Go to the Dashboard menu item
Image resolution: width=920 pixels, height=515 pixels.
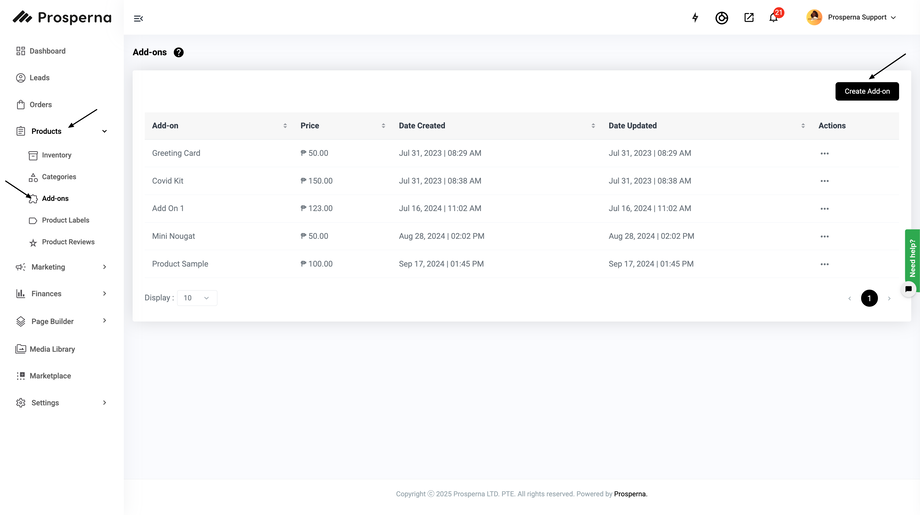(x=47, y=51)
